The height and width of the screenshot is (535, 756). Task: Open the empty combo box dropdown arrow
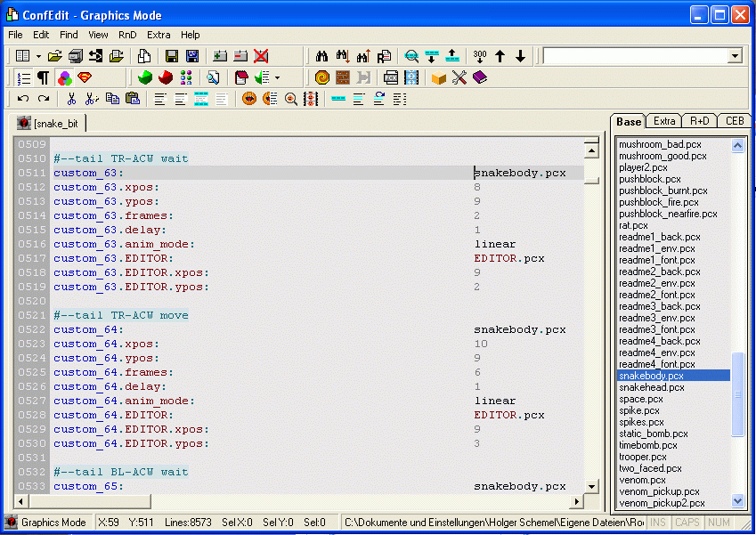[x=735, y=56]
